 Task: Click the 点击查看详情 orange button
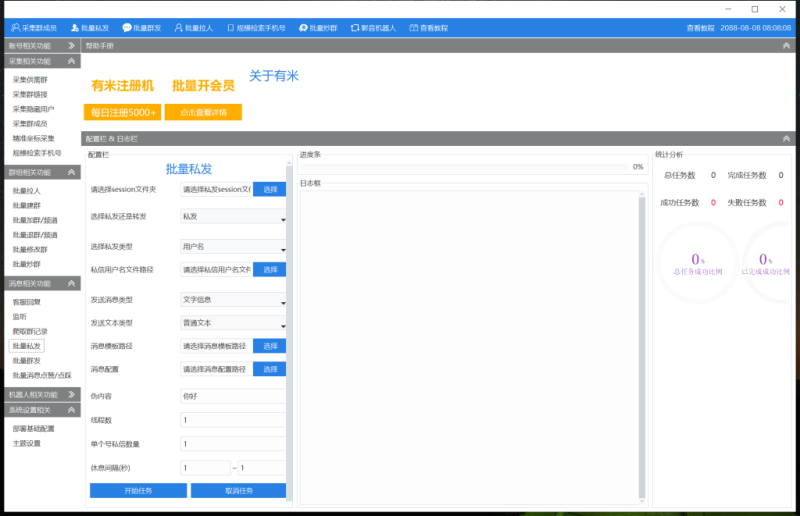(x=203, y=112)
